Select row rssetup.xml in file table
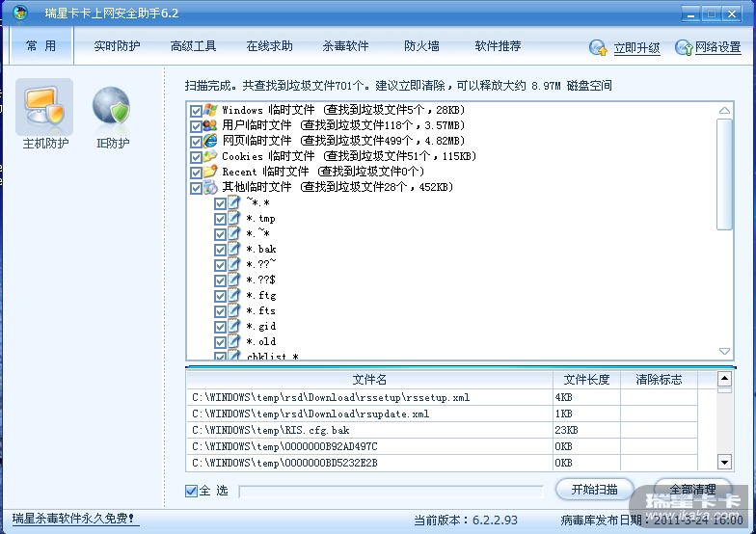This screenshot has height=534, width=756. click(442, 397)
